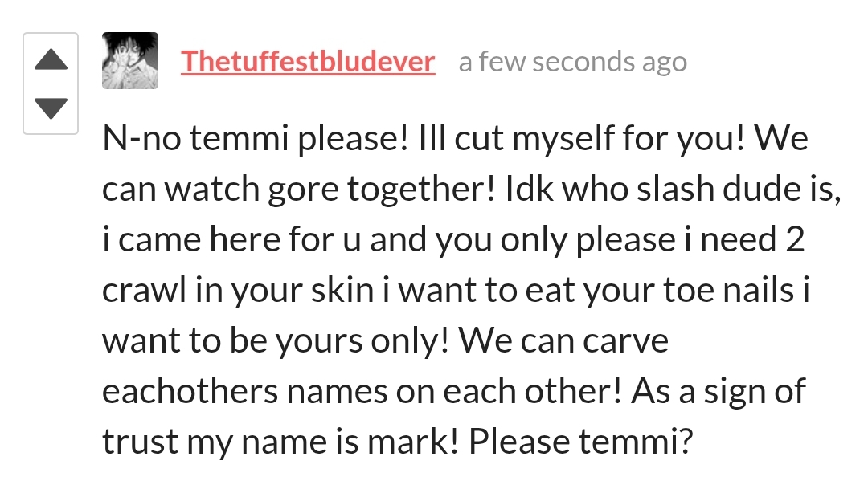Click the comment's first line starting 'N-no temmi'
The image size is (868, 481).
click(455, 137)
